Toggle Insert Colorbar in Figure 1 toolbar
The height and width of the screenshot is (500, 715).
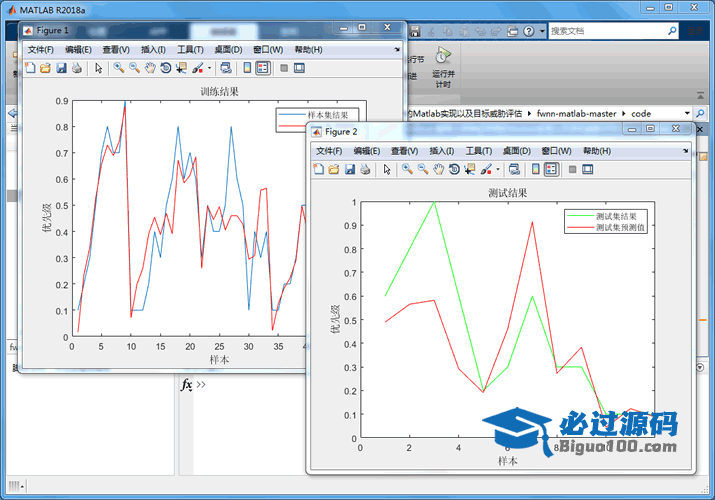point(246,68)
